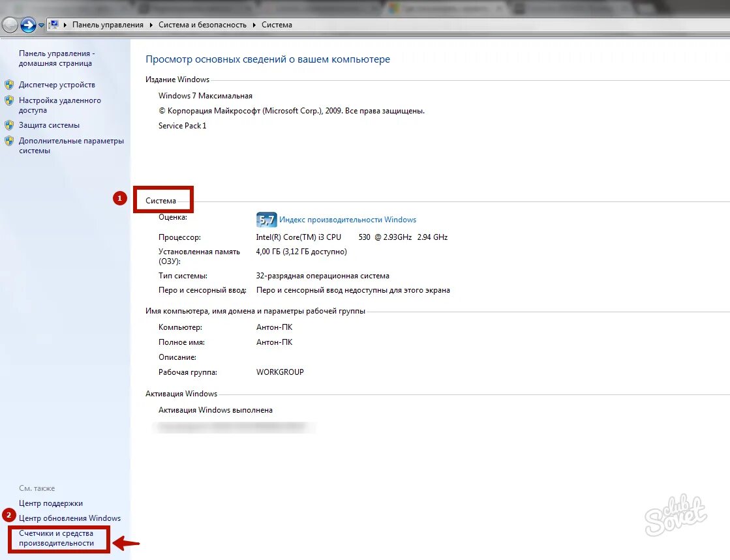Click the Intel(R) Core(TM) i3 CPU value

352,237
